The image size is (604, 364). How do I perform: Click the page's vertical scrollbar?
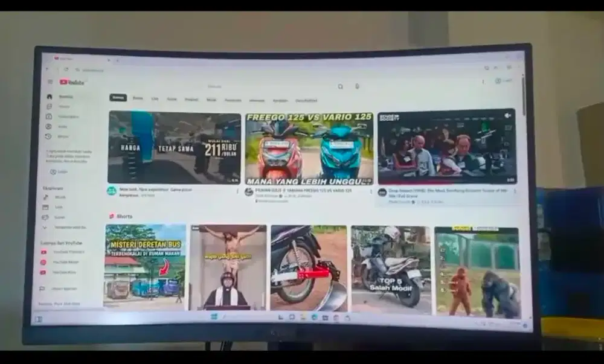pos(524,96)
